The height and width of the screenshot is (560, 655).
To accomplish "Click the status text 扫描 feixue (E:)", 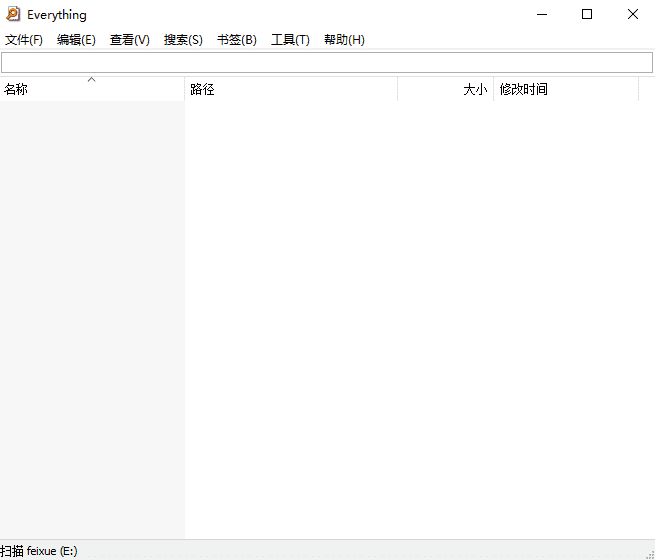I will pos(39,551).
